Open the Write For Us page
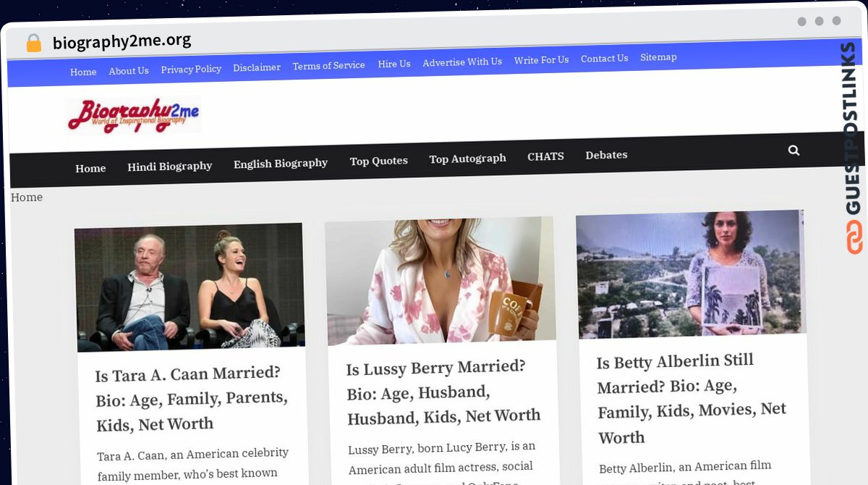 [x=541, y=60]
